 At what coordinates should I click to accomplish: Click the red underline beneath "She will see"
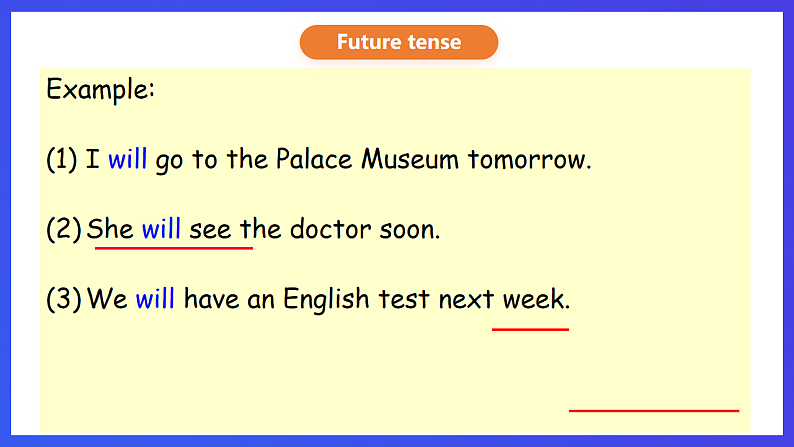173,248
